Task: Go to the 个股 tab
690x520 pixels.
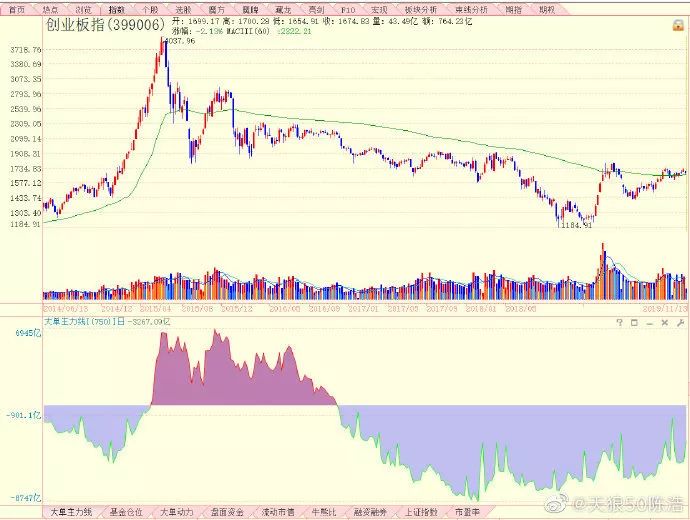Action: coord(150,9)
